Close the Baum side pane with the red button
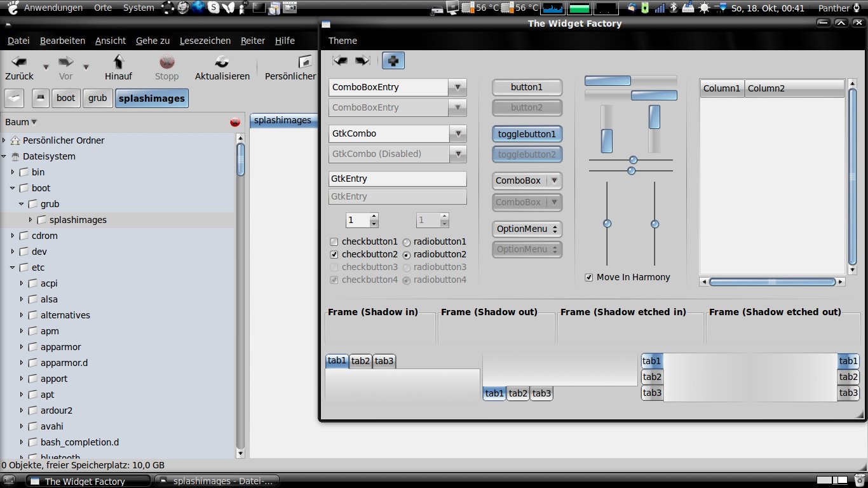 click(235, 122)
